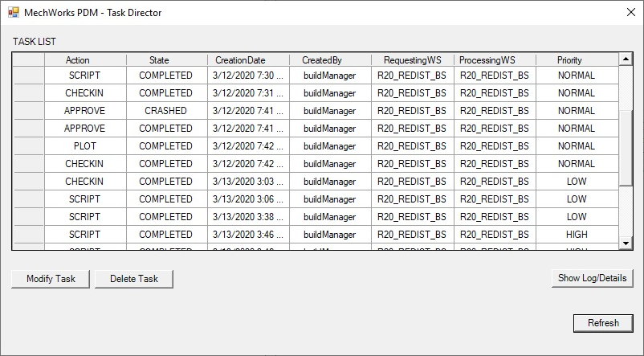
Task: Click the top-left select-all header cell
Action: [28, 60]
